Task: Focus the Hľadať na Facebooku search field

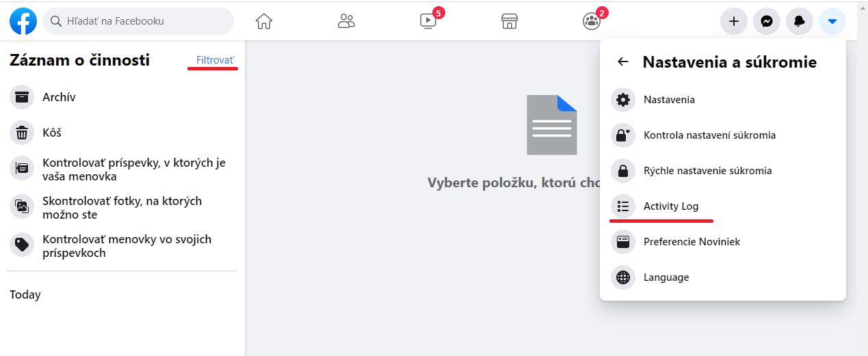Action: tap(138, 21)
